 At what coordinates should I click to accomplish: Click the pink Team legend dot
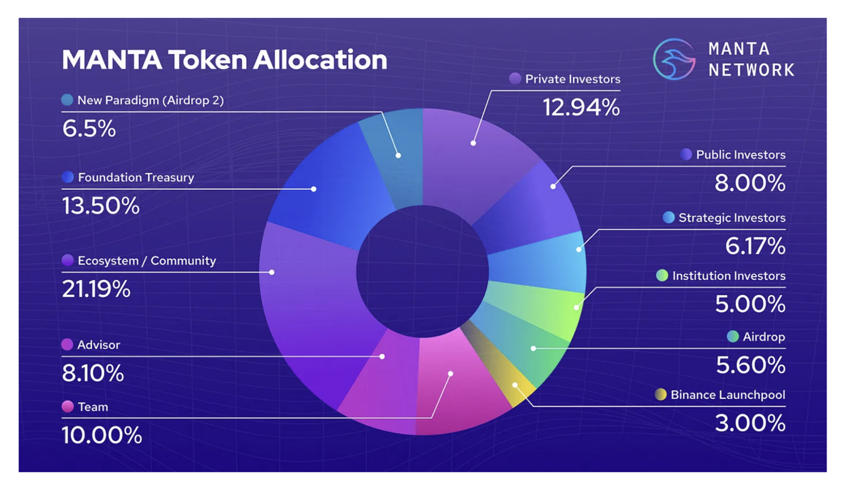(68, 406)
